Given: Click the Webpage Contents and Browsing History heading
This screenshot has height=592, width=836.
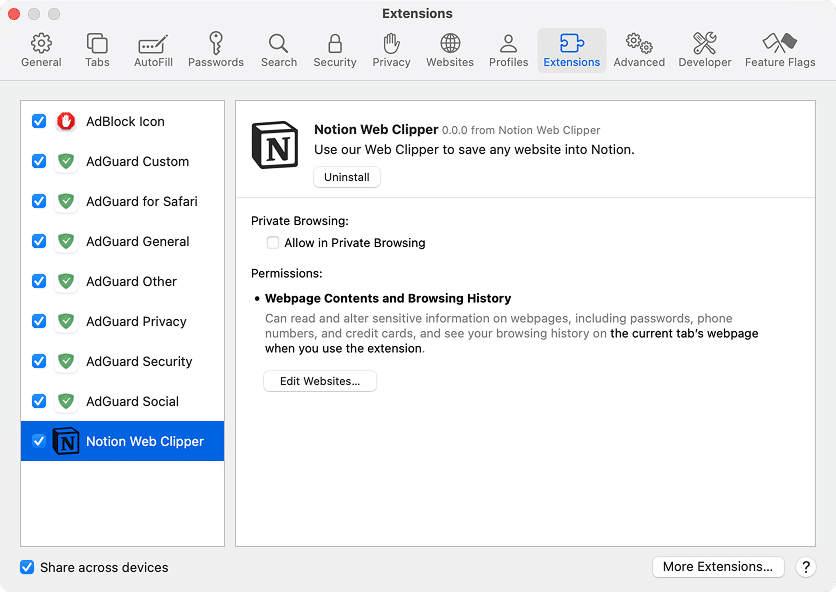Looking at the screenshot, I should (388, 298).
